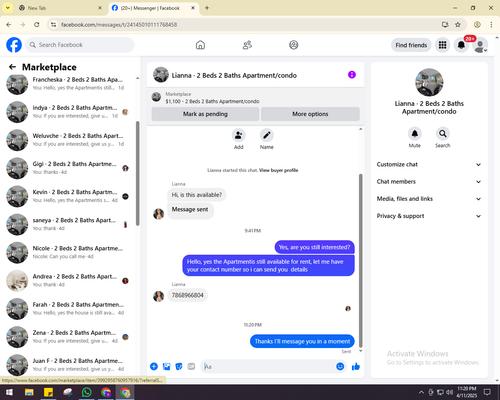Switch to the New Tab browser tab
The width and height of the screenshot is (500, 400).
point(60,8)
